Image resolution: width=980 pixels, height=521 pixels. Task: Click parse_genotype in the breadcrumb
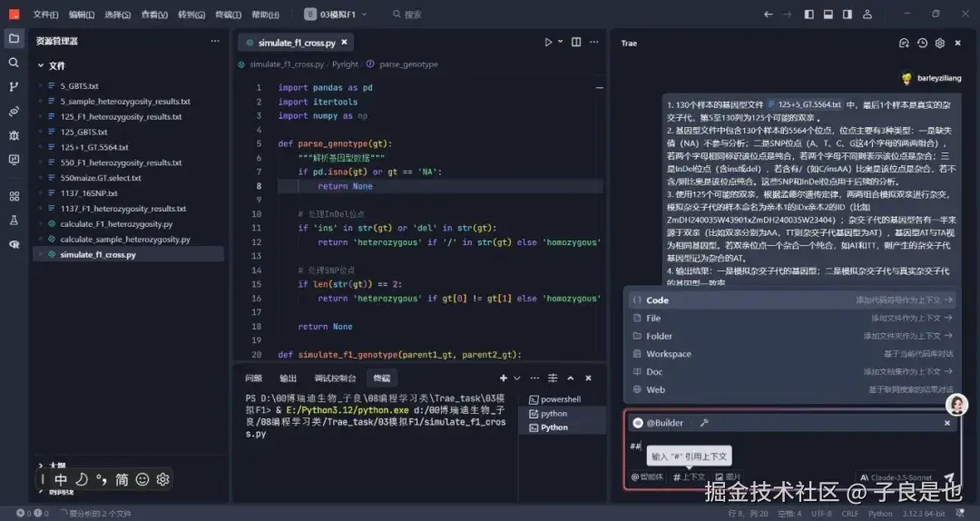(x=408, y=64)
